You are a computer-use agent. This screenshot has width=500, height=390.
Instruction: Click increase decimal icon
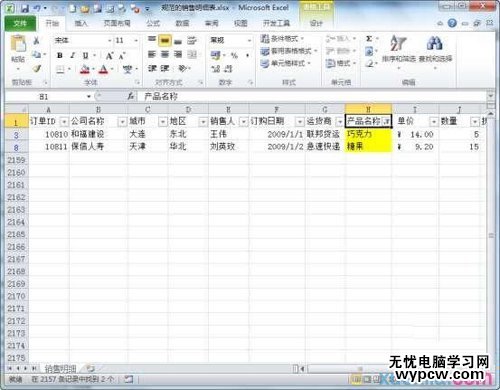(216, 69)
